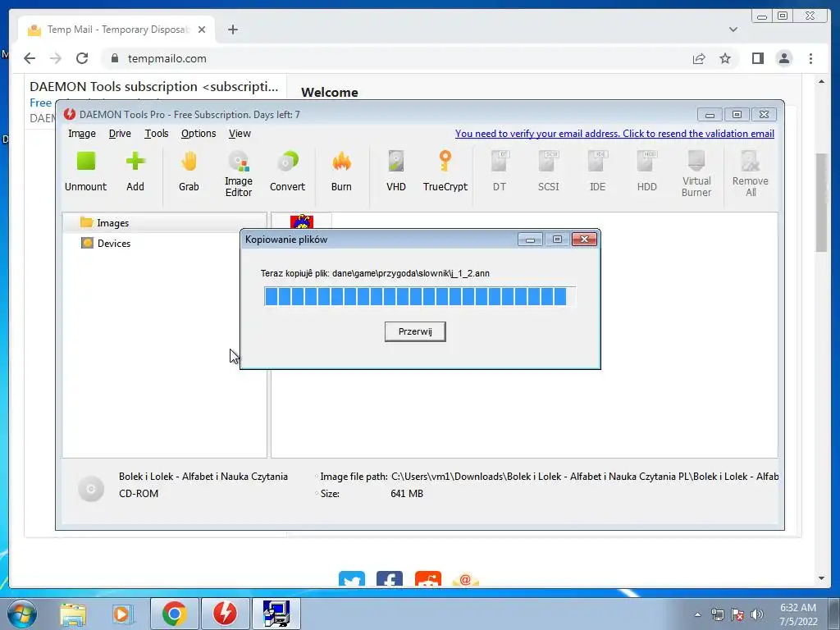Screen dimensions: 840x630
Task: Click the installer taskbar icon
Action: tap(276, 614)
